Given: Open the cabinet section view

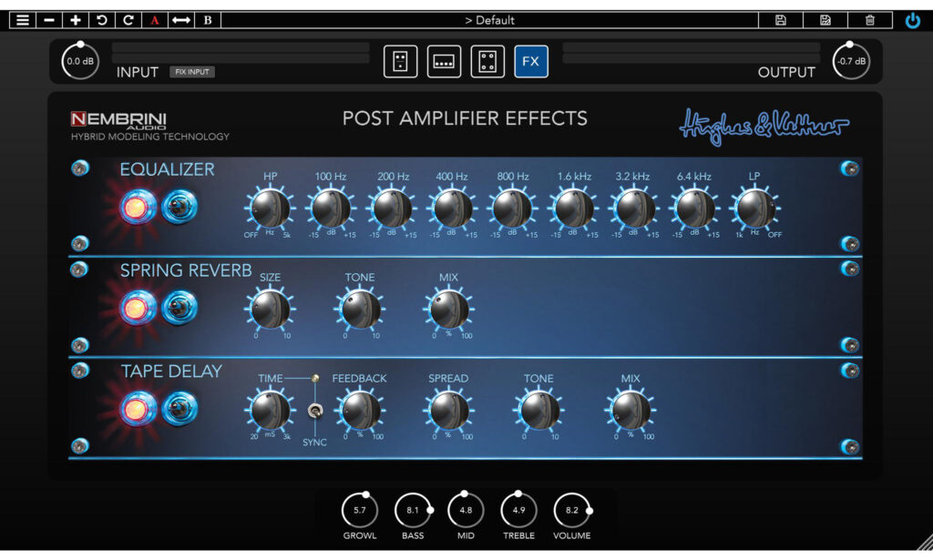Looking at the screenshot, I should tap(487, 61).
